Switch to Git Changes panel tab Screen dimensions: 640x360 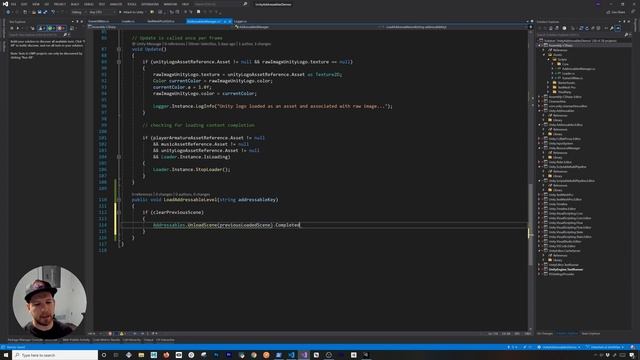(544, 333)
